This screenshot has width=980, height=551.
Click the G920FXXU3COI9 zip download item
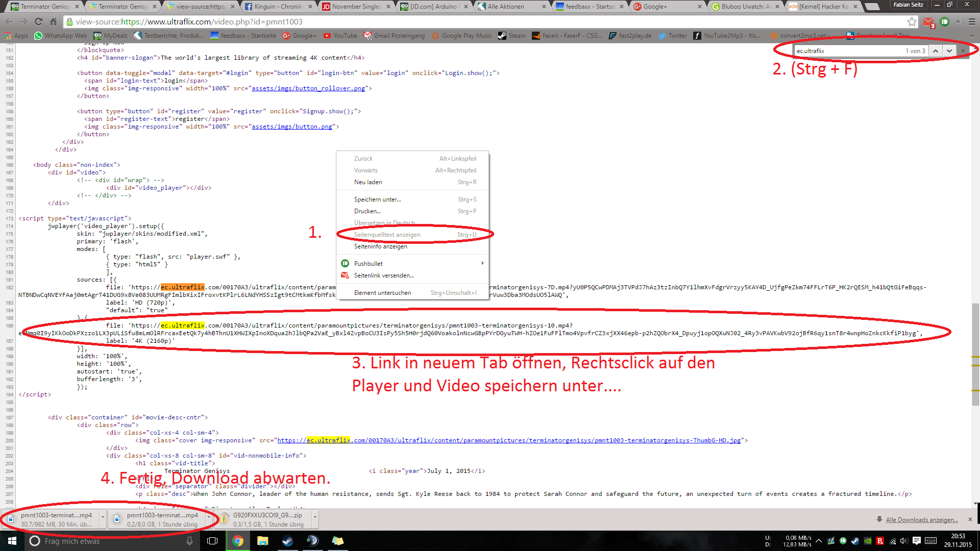click(x=264, y=519)
